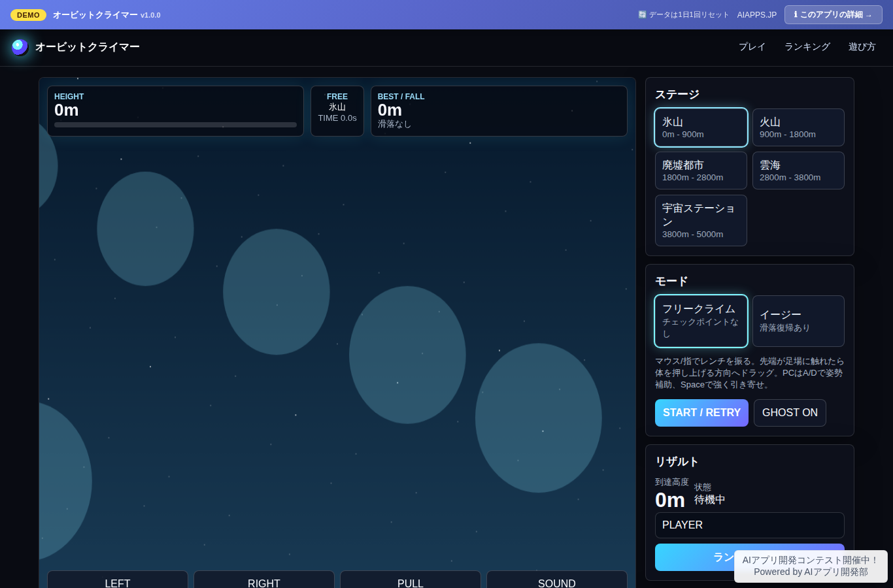Open the ランキング nav item
This screenshot has height=588, width=893.
tap(807, 47)
